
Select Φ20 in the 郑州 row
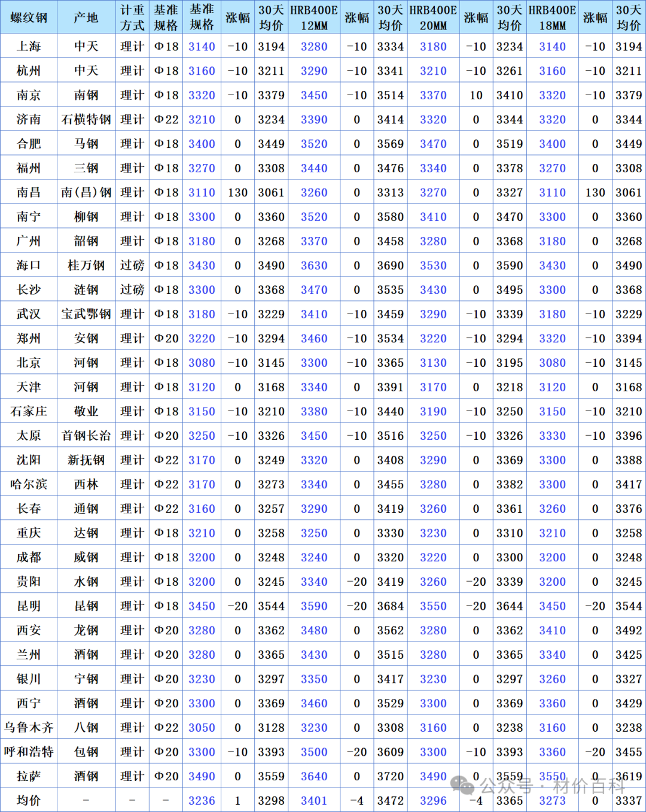166,338
